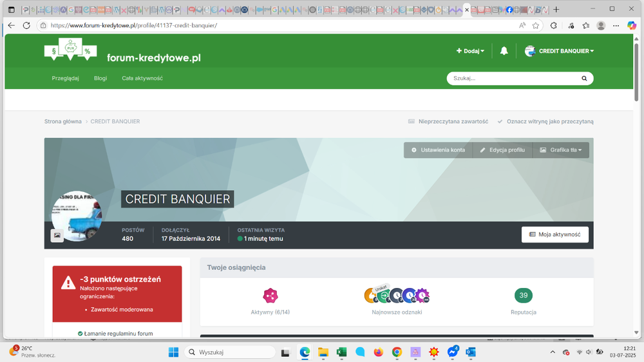Screen dimensions: 644x362
Task: Open Chrome from the taskbar
Action: click(397, 352)
